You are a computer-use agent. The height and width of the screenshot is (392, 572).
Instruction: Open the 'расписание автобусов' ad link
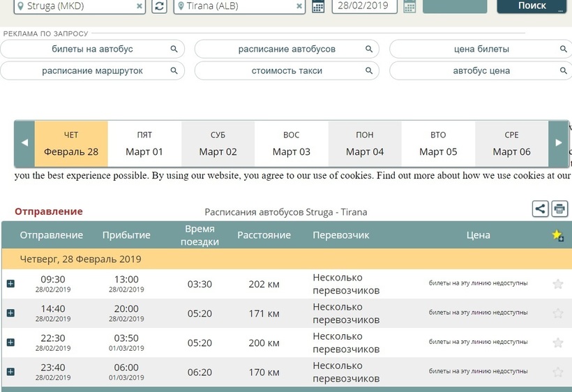287,49
